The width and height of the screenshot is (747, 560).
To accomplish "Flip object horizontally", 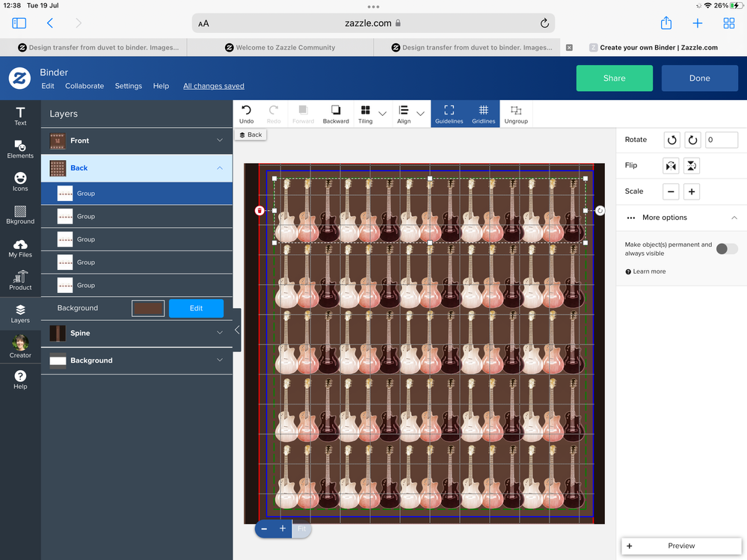I will click(671, 166).
